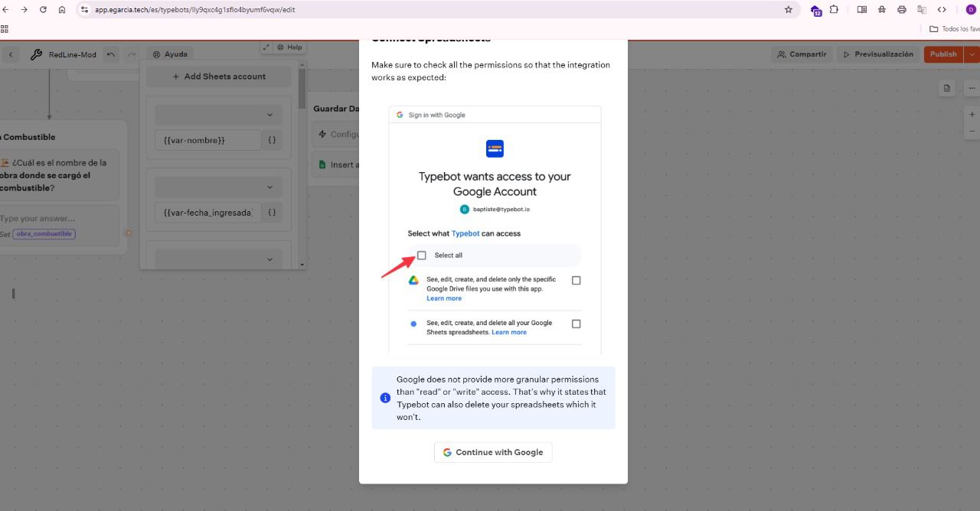Open the reading mode book icon
This screenshot has height=511, width=980.
click(x=861, y=10)
